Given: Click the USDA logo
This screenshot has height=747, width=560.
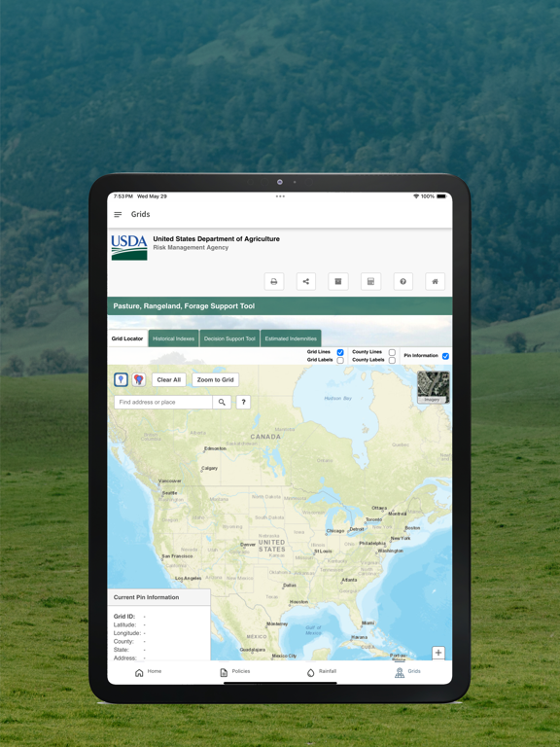Looking at the screenshot, I should [x=129, y=247].
